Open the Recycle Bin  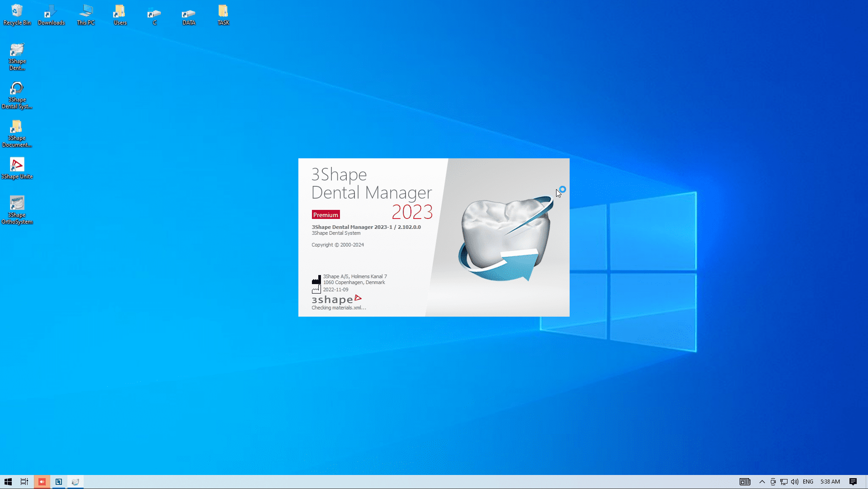pos(17,14)
